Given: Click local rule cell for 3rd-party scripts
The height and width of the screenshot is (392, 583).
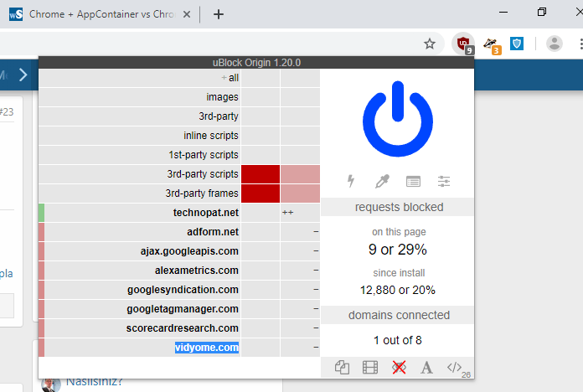Looking at the screenshot, I should tap(300, 174).
